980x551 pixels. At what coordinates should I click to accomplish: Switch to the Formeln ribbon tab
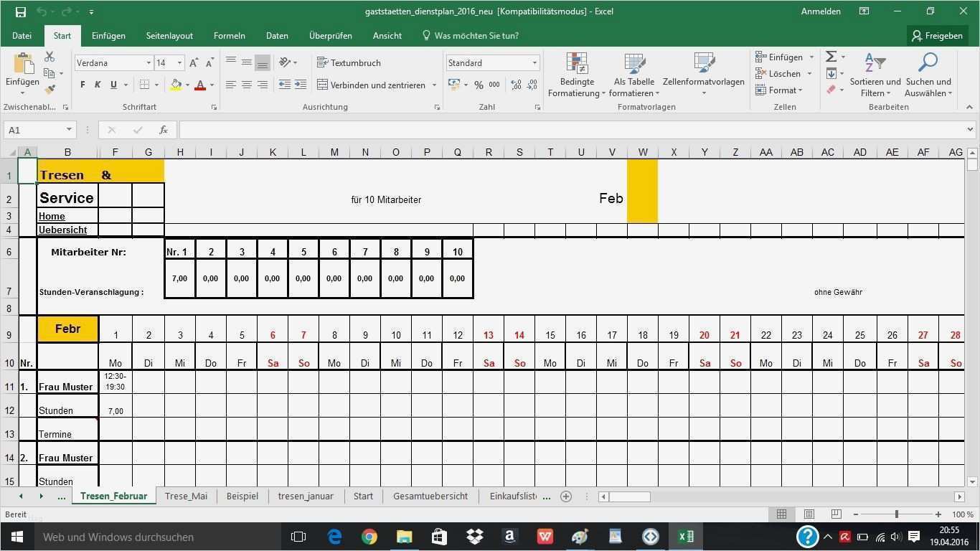229,35
